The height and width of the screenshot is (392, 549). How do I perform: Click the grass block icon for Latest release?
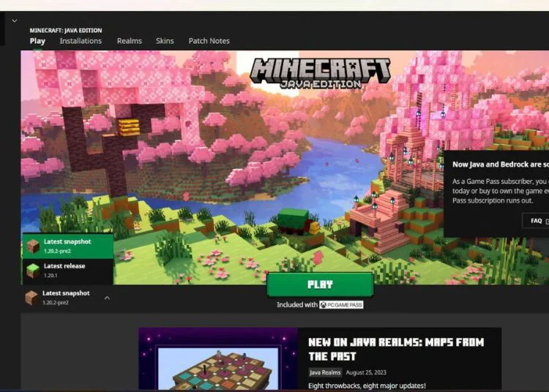(33, 271)
